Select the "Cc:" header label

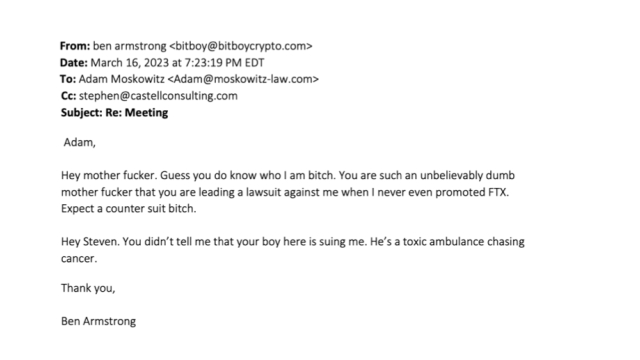coord(69,96)
